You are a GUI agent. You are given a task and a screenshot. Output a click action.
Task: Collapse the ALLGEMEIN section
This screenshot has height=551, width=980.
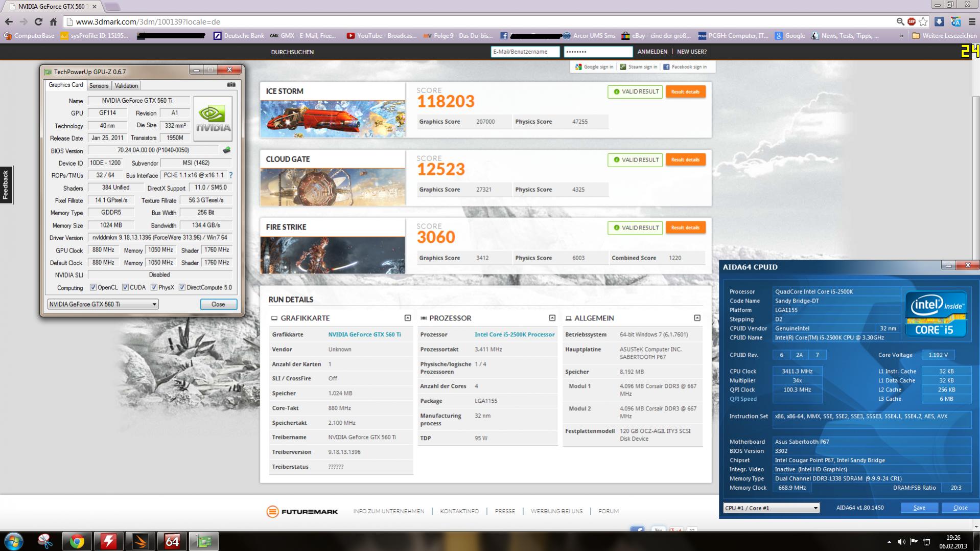[697, 318]
